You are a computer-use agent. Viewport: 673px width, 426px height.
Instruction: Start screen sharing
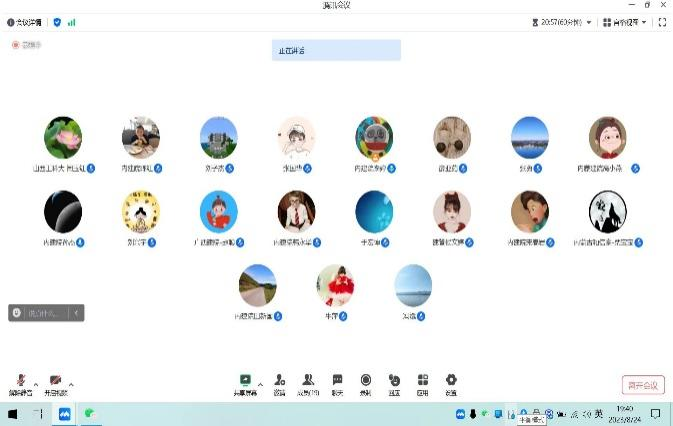pos(245,381)
